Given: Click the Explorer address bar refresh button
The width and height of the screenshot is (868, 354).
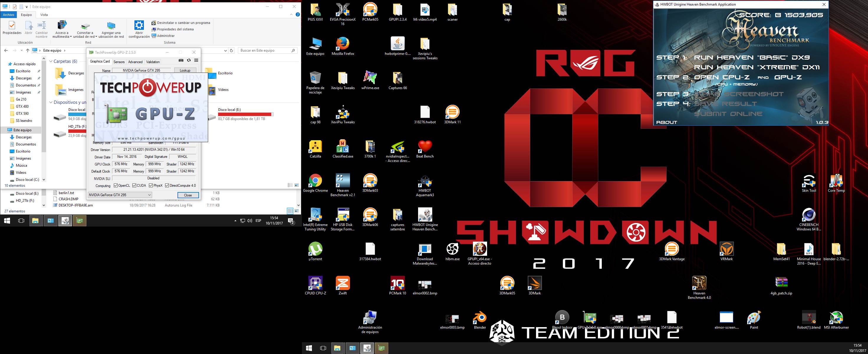Looking at the screenshot, I should [231, 50].
